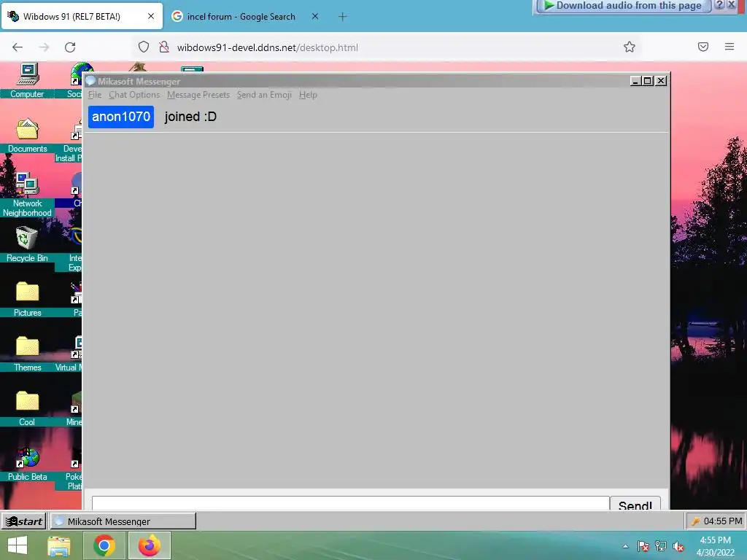747x560 pixels.
Task: Click the browser address bar URL
Action: pos(267,47)
